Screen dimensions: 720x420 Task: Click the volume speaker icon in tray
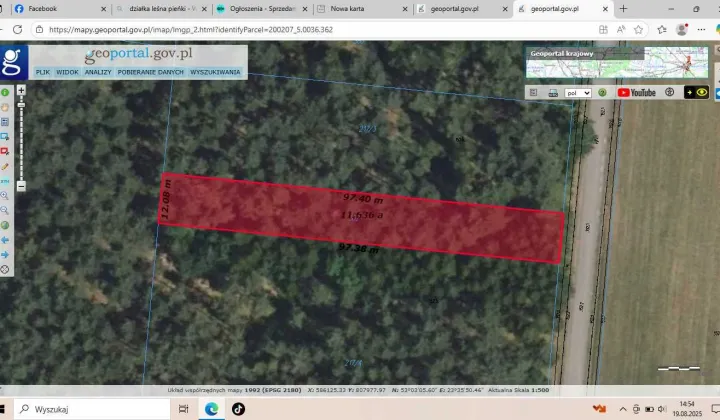pos(662,409)
